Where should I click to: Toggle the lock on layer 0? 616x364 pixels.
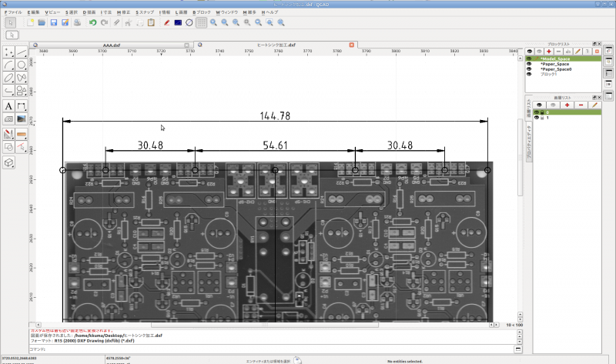pos(542,112)
